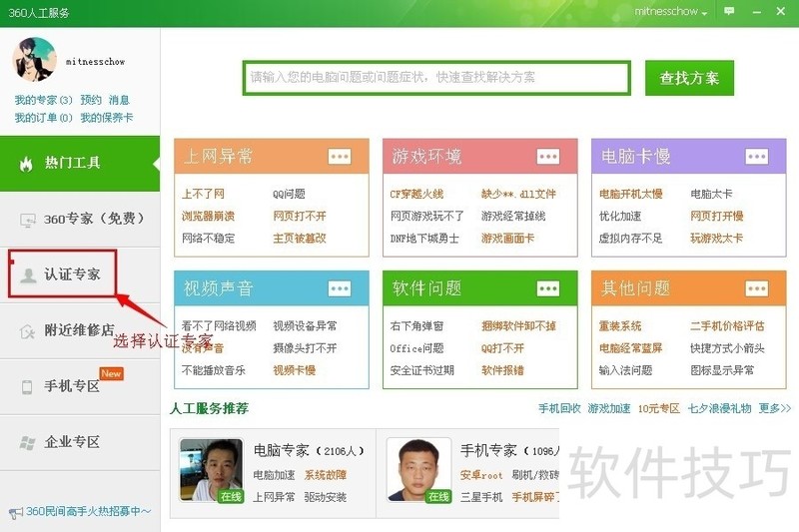Image resolution: width=799 pixels, height=532 pixels.
Task: Expand more options on 电脑卡慢 card
Action: (757, 157)
